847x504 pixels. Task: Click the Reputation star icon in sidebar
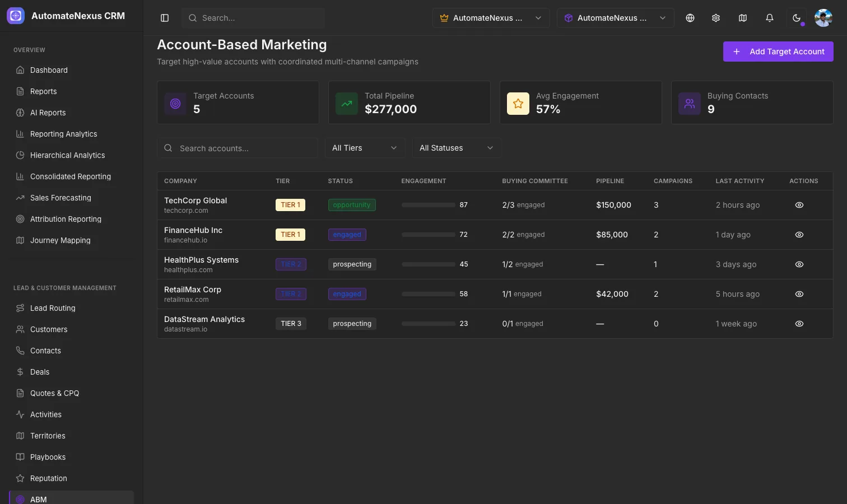pyautogui.click(x=20, y=478)
